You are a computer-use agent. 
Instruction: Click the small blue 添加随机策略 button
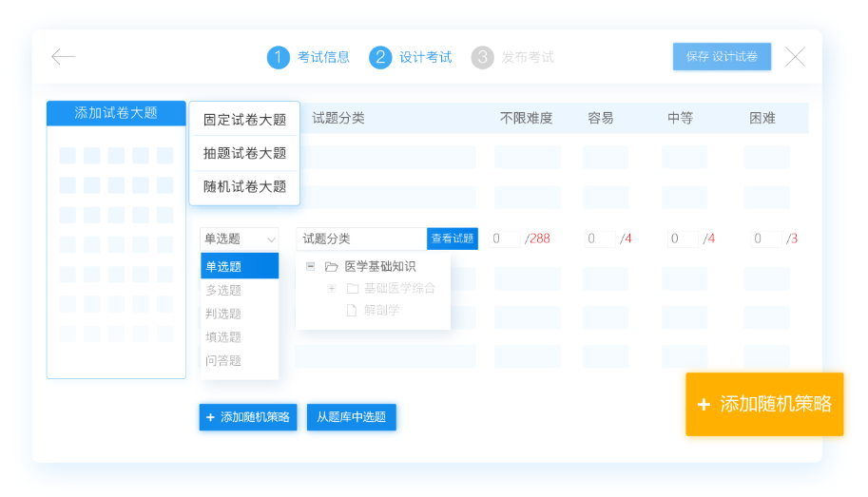point(248,417)
